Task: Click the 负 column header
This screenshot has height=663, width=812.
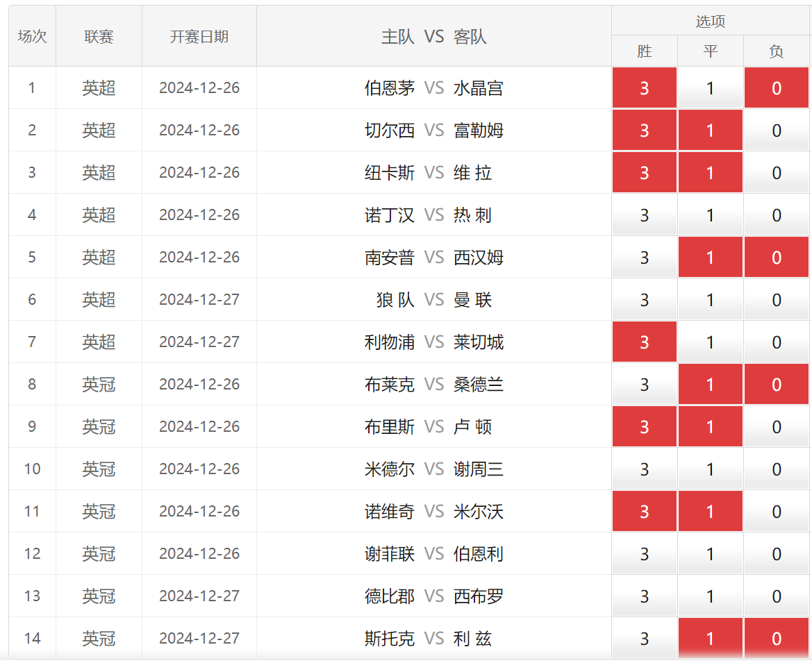Action: 777,51
